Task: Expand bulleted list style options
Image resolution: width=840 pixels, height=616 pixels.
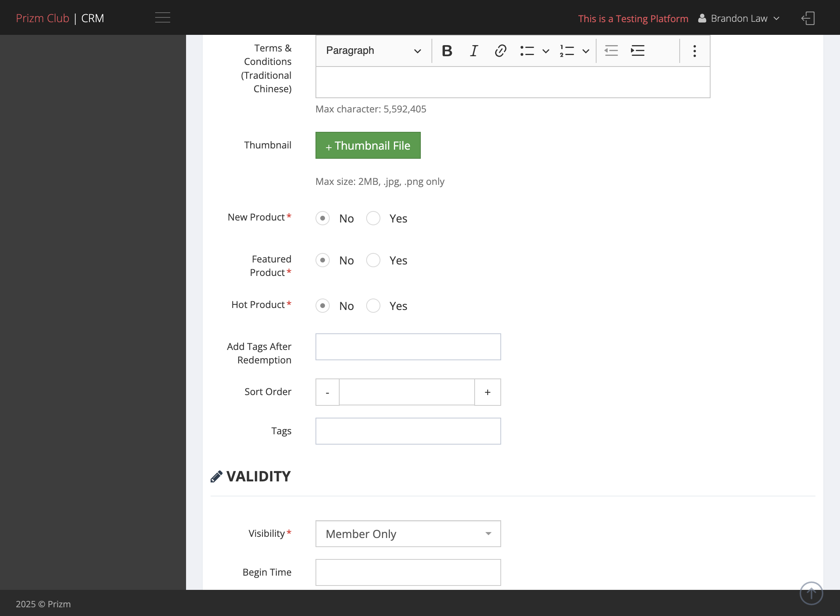Action: click(546, 51)
